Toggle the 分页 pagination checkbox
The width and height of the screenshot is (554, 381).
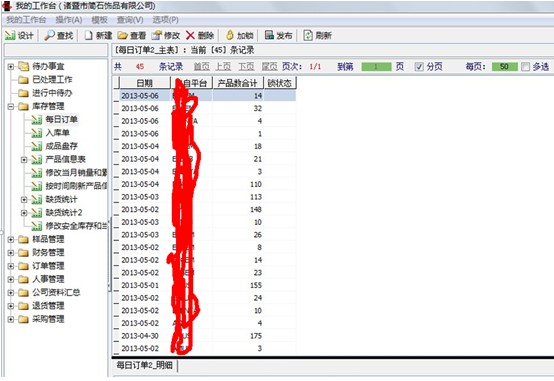(x=419, y=66)
